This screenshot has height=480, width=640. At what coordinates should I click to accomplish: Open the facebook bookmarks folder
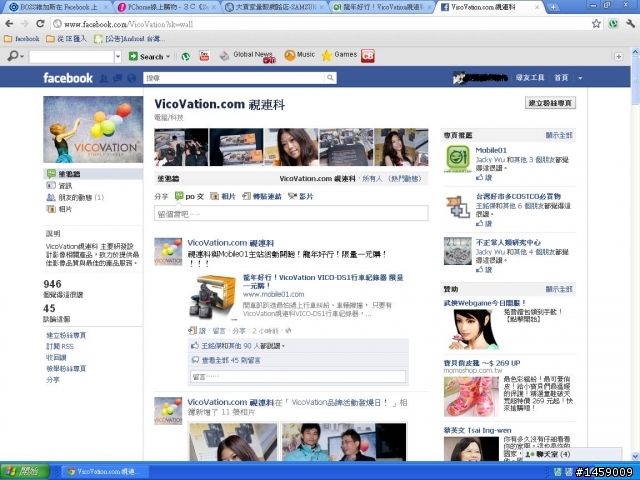tap(22, 39)
